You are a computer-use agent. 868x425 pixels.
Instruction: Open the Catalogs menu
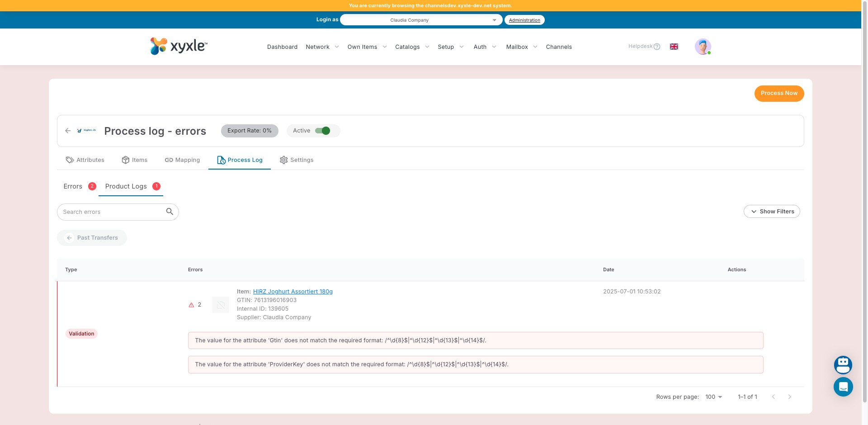click(412, 47)
